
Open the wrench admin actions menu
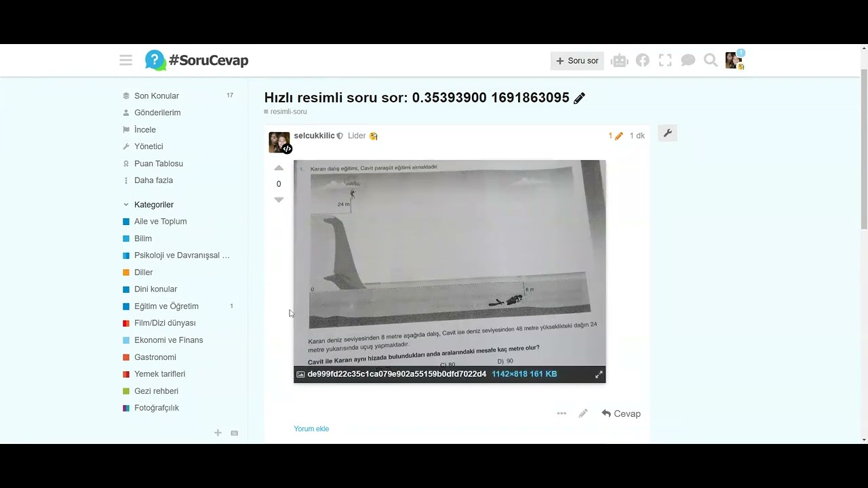(x=667, y=134)
